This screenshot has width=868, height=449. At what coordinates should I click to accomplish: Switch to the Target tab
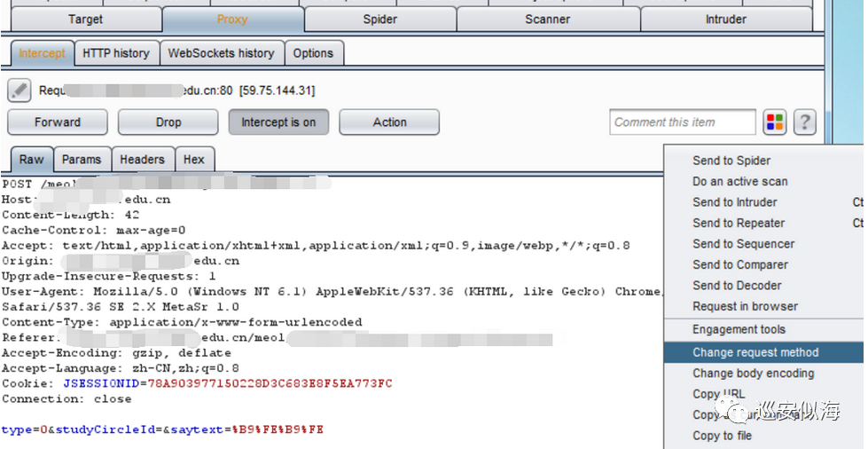tap(86, 20)
